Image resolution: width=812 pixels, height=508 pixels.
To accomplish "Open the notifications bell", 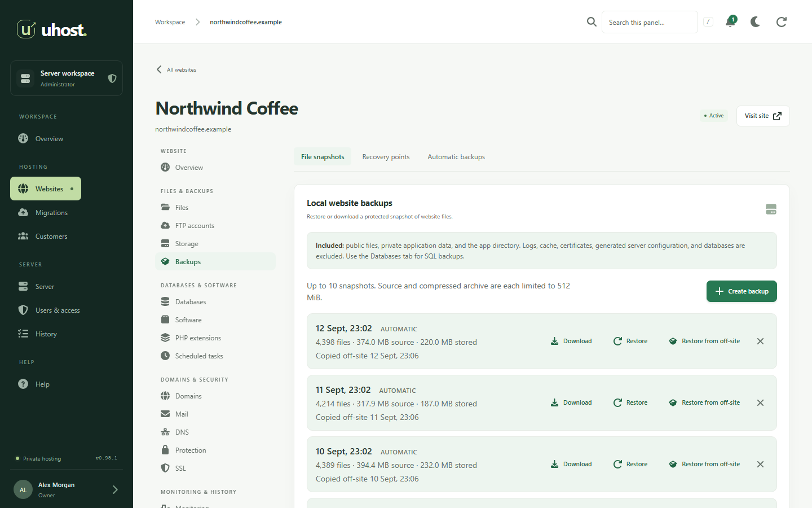I will pos(730,22).
